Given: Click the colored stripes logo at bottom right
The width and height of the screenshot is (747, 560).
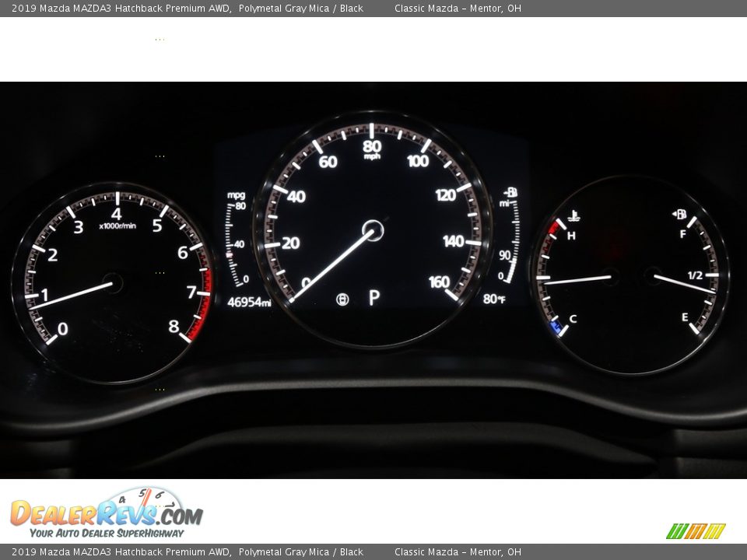Looking at the screenshot, I should pyautogui.click(x=696, y=531).
